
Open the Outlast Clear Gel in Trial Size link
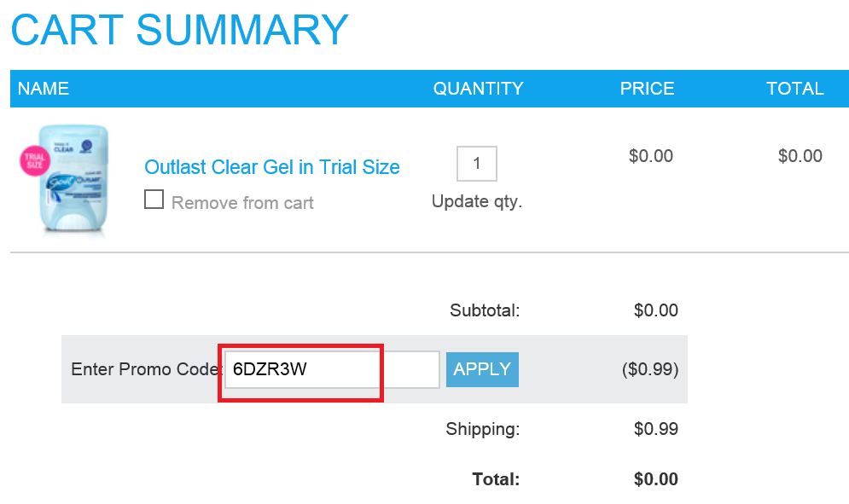(x=272, y=167)
